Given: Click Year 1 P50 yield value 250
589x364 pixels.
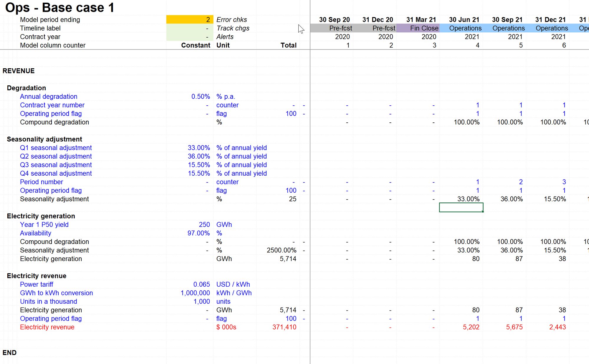Looking at the screenshot, I should [204, 225].
